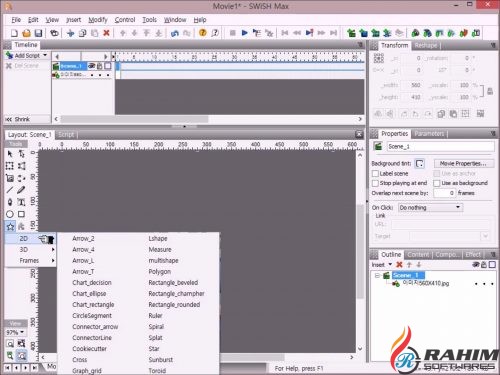Move item up with Outline up arrow
This screenshot has width=500, height=375.
409,265
